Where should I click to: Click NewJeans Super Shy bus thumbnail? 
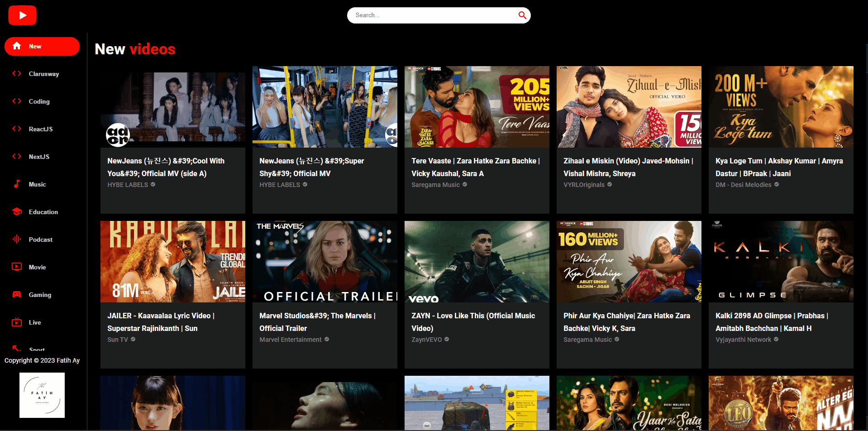click(325, 107)
